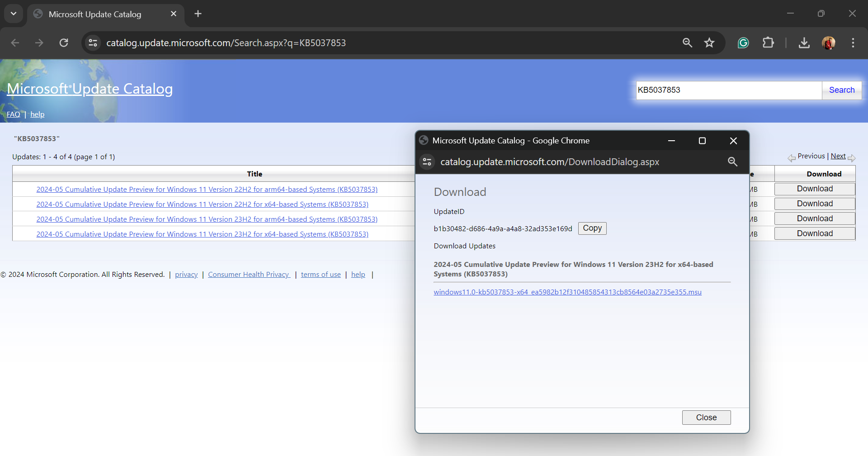Restore down the main Chrome window
The image size is (868, 456).
tap(821, 14)
